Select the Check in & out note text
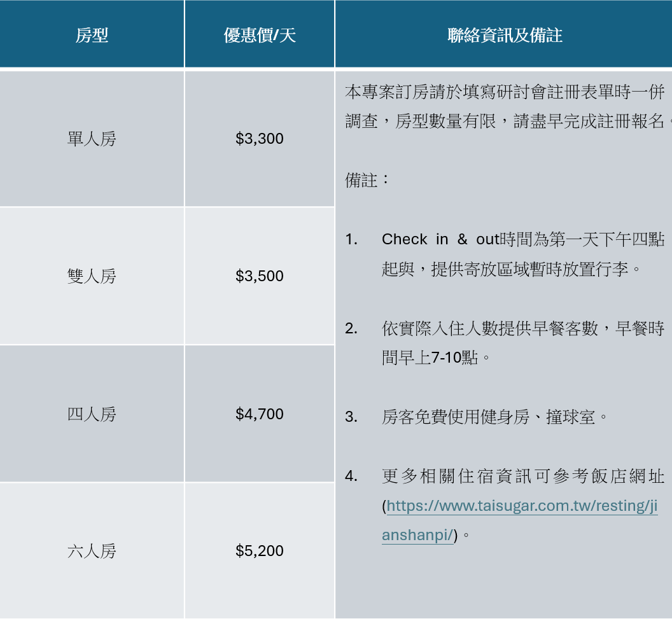Image resolution: width=672 pixels, height=619 pixels. [522, 240]
